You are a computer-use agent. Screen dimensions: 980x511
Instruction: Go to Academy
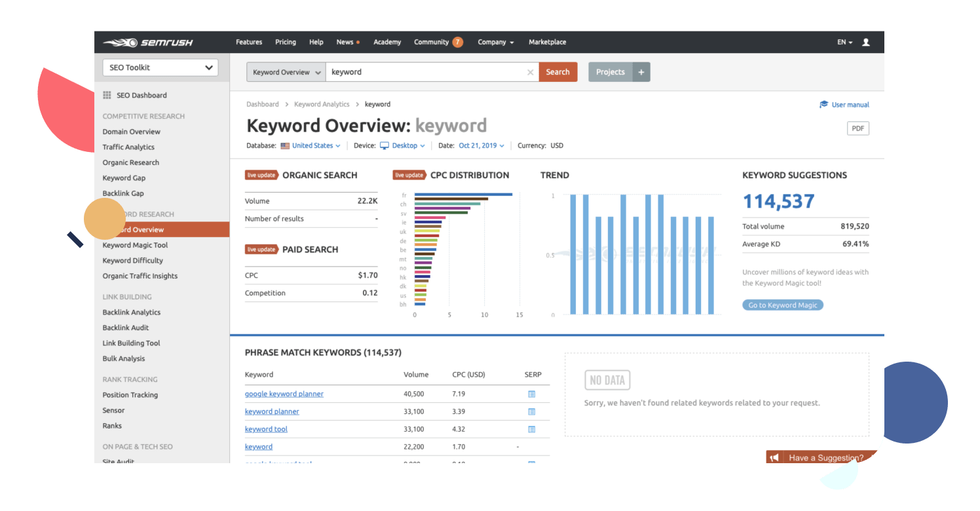[x=387, y=42]
